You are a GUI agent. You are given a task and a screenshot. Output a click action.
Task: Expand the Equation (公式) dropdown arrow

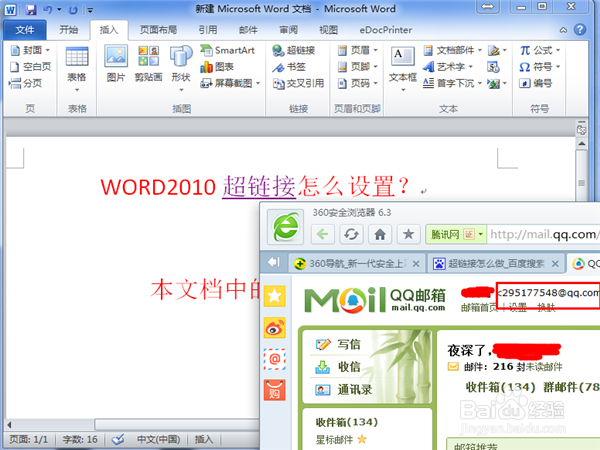(558, 50)
